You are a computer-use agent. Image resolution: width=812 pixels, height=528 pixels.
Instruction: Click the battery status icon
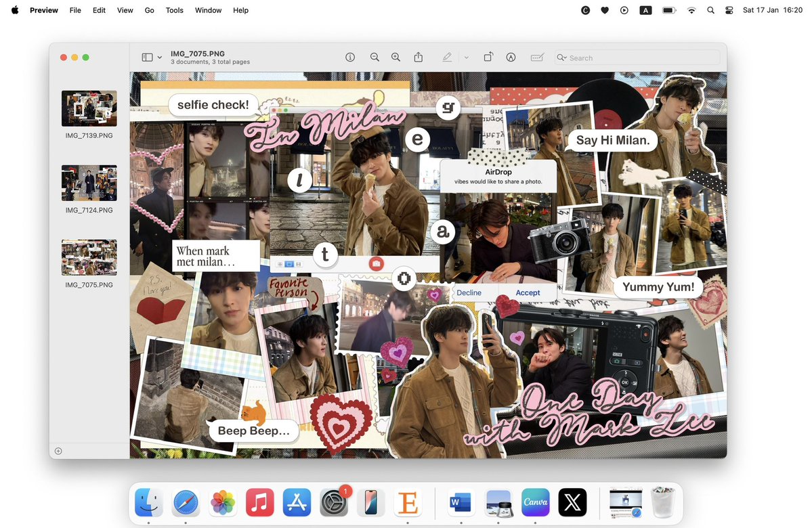pos(670,10)
